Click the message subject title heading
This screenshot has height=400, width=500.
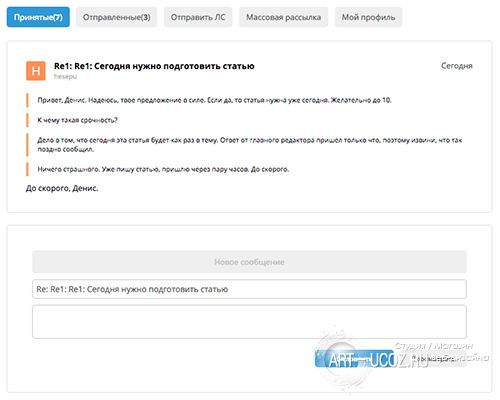(x=154, y=66)
